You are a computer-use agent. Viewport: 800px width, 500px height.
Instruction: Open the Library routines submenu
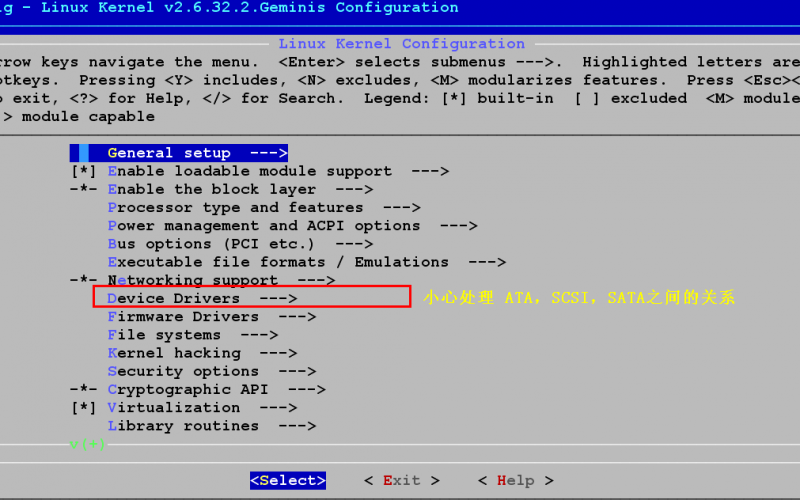click(211, 426)
